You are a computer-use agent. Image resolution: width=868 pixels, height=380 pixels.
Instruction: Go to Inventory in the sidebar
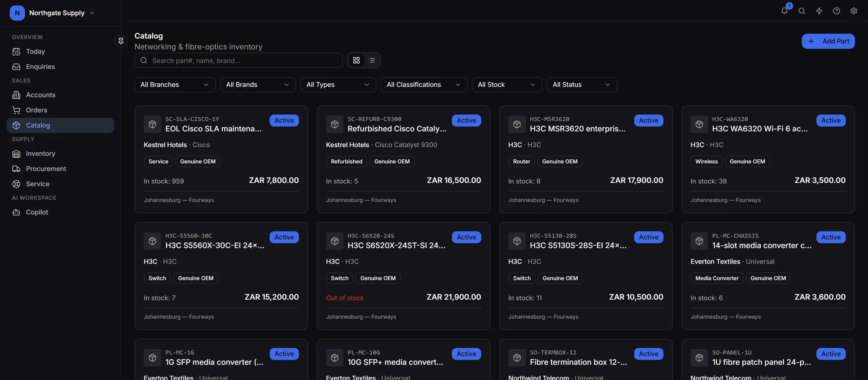tap(60, 154)
